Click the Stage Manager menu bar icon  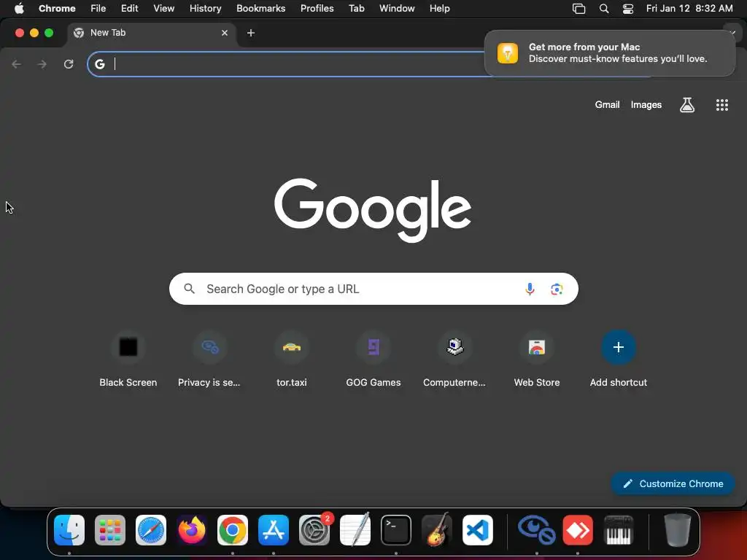pyautogui.click(x=578, y=8)
